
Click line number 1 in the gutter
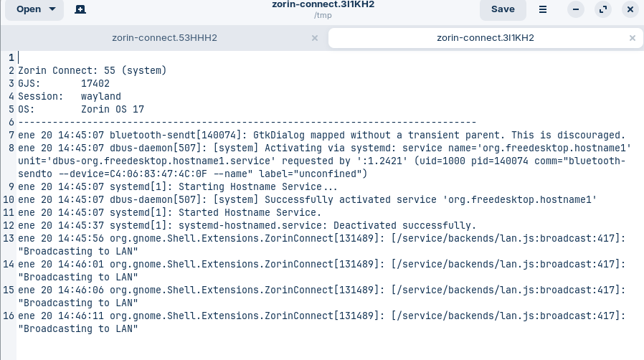coord(11,58)
